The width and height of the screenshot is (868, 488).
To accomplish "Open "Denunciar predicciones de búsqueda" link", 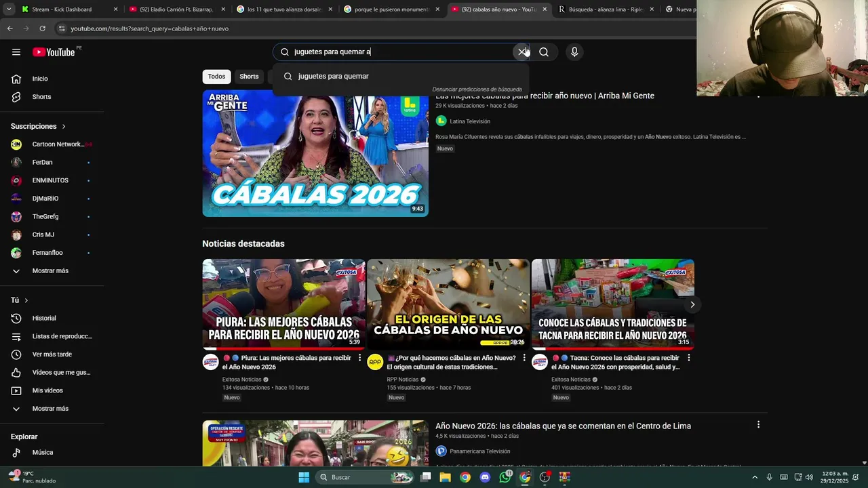I will 477,89.
